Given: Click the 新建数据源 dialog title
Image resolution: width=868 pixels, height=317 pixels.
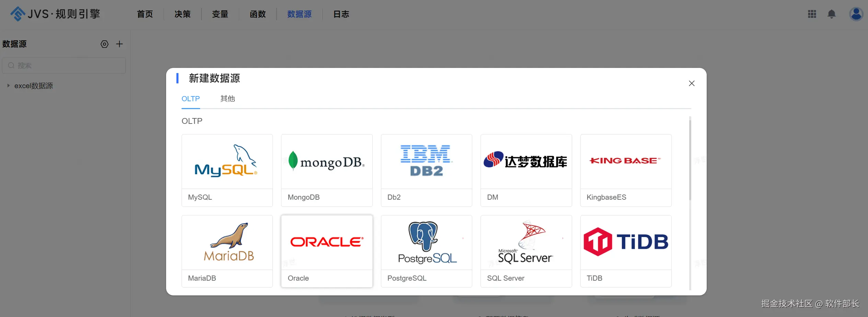Looking at the screenshot, I should tap(215, 78).
